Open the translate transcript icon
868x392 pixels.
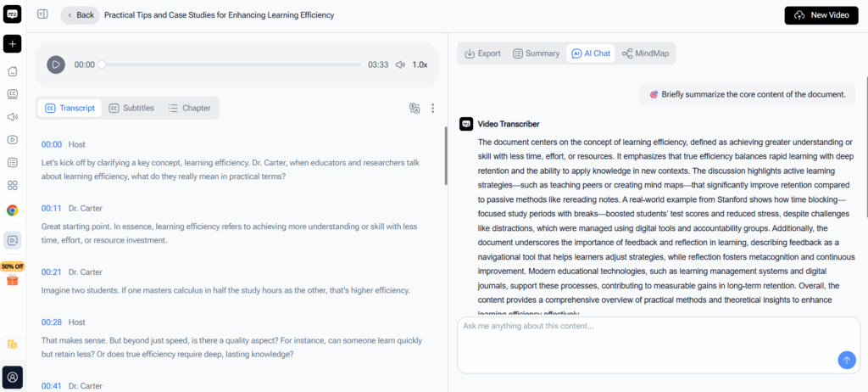(x=415, y=108)
